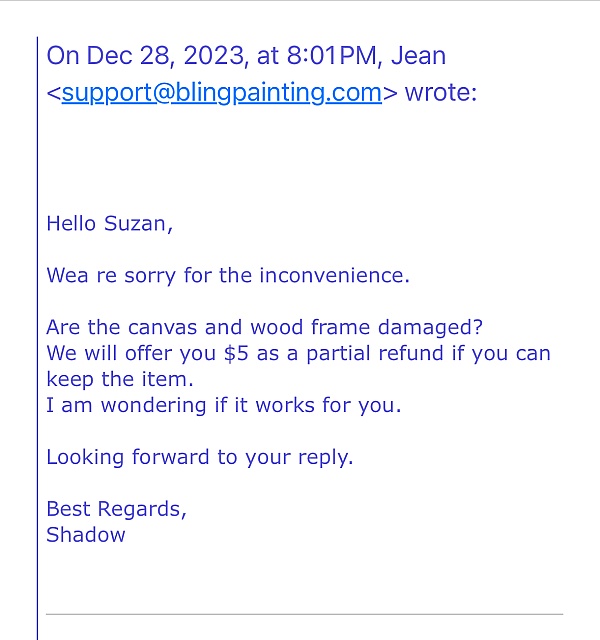Click the "Looking forward to your reply." line

pos(200,457)
